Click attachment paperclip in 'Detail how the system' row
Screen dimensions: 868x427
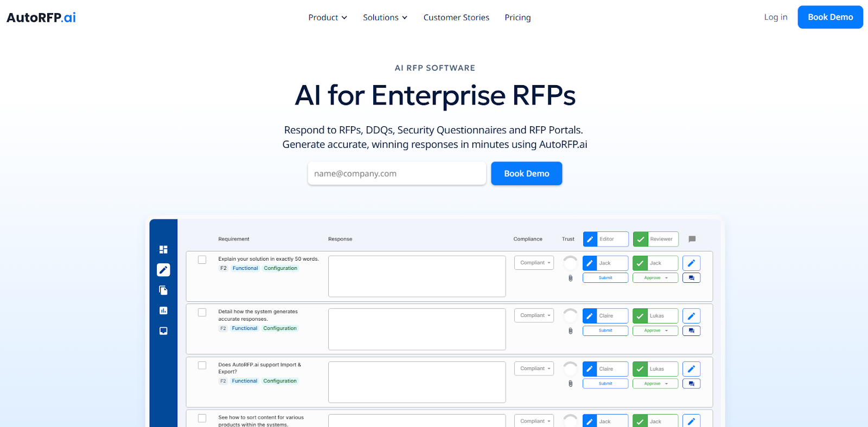tap(570, 331)
